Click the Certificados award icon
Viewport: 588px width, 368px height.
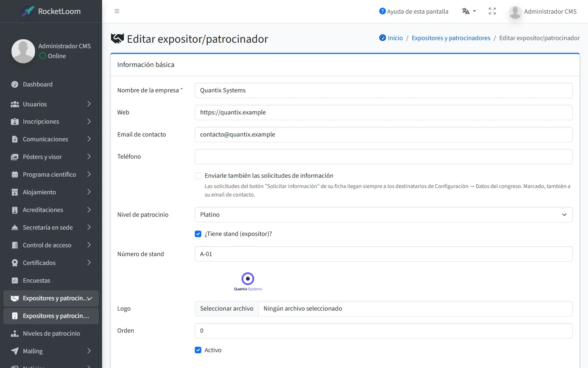(15, 263)
